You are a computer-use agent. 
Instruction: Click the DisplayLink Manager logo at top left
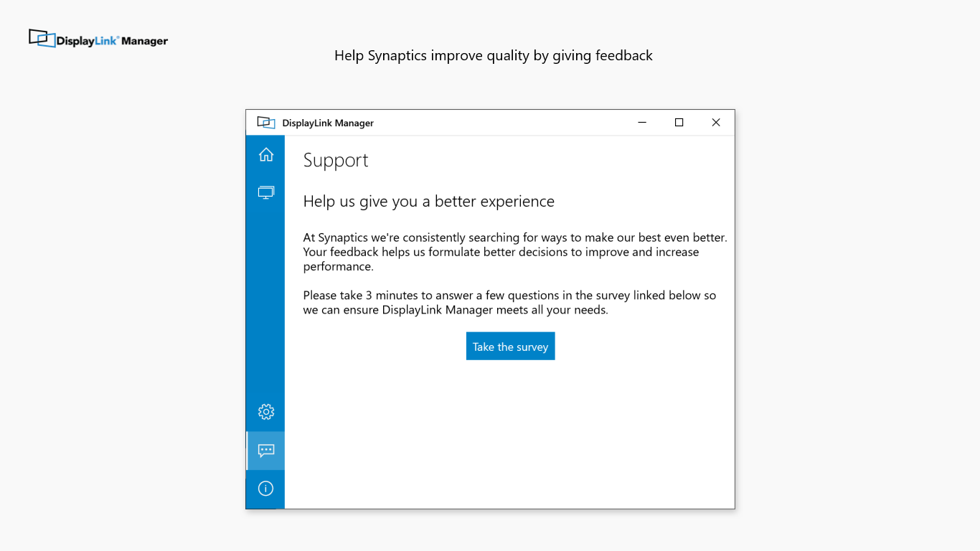(98, 39)
